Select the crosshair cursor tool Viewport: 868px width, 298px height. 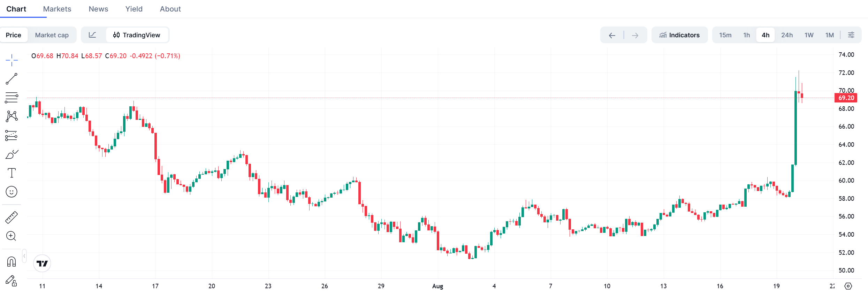point(12,60)
